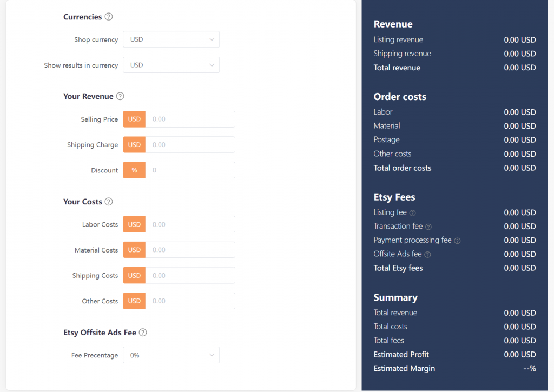
Task: Expand the Show results in currency selector
Action: 171,65
